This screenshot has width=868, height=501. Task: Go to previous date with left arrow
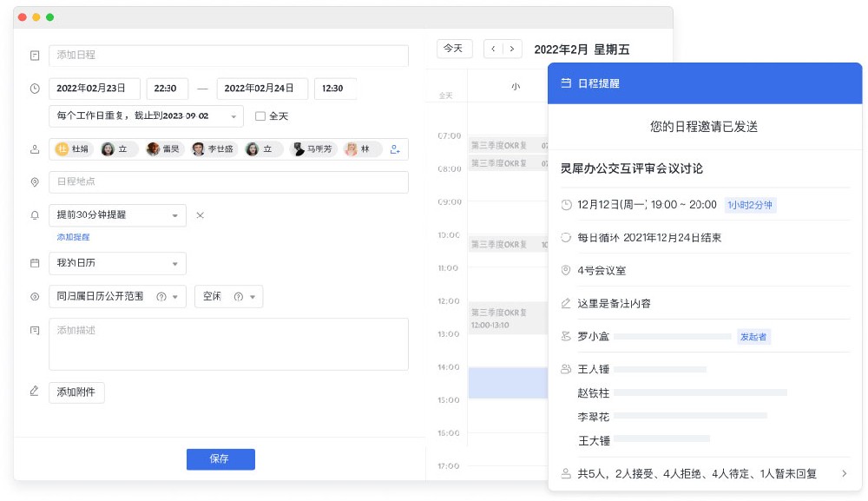493,49
